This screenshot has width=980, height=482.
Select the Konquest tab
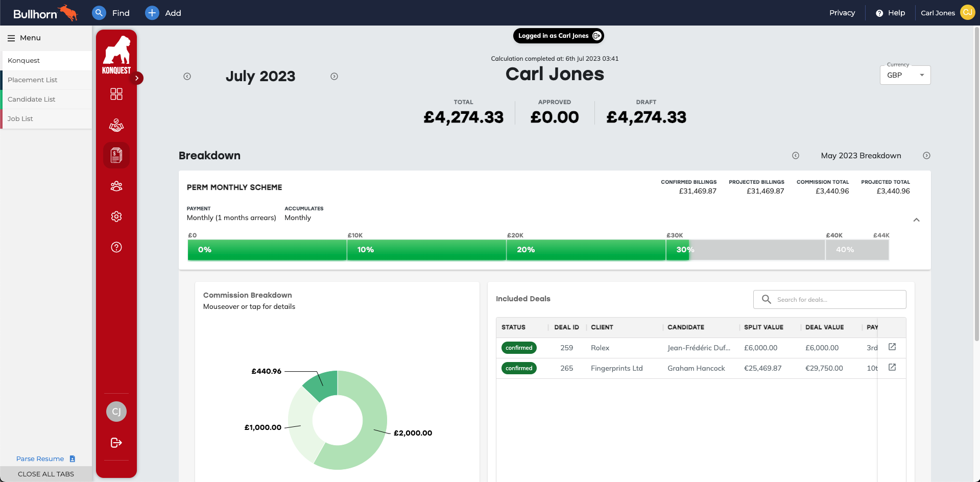coord(46,60)
